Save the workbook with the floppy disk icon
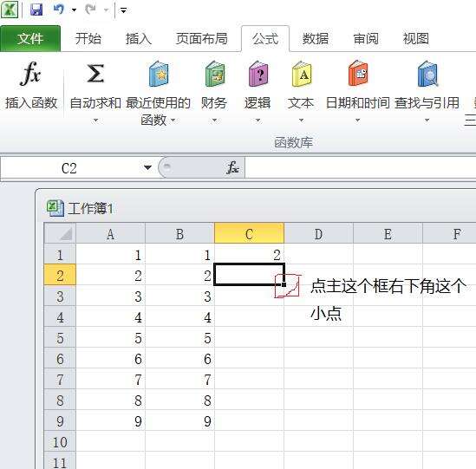Viewport: 476px width, 469px height. click(36, 10)
